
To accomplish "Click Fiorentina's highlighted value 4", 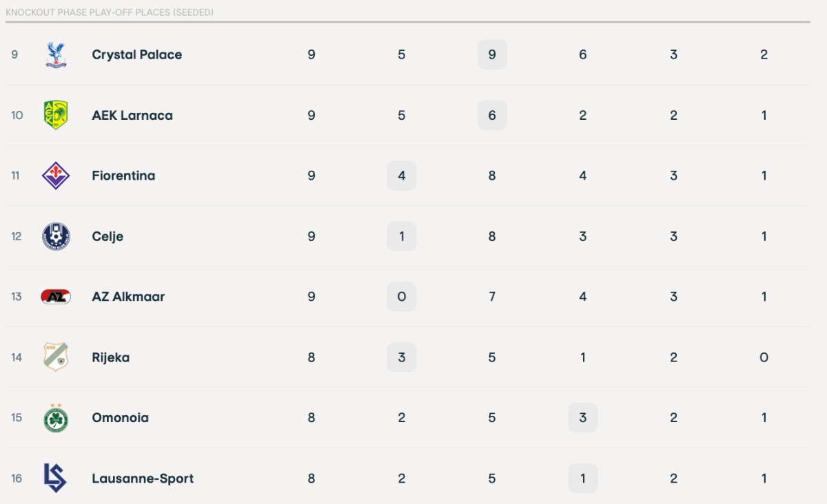I will (x=402, y=176).
